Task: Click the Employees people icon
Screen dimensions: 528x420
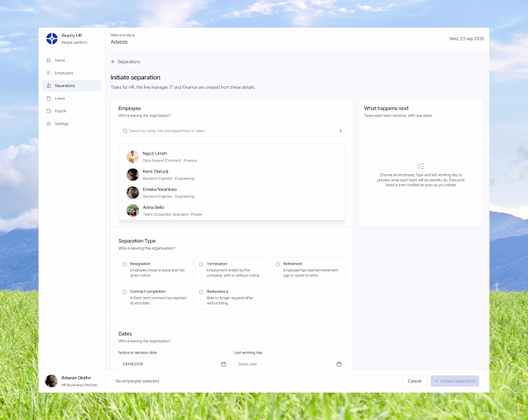Action: [x=48, y=73]
